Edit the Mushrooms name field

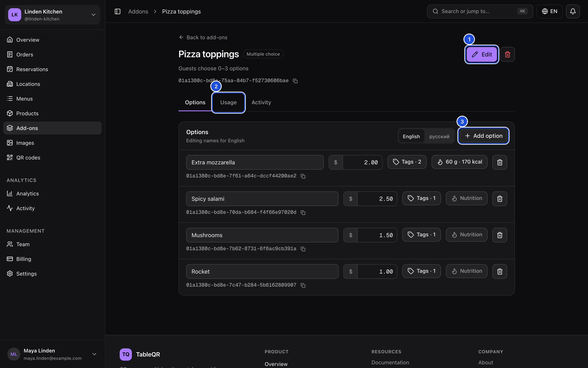coord(262,235)
